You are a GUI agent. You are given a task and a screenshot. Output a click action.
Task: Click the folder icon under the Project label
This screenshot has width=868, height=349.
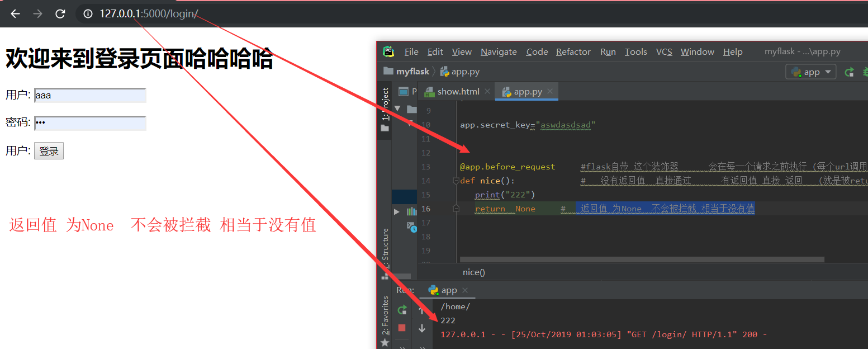385,128
